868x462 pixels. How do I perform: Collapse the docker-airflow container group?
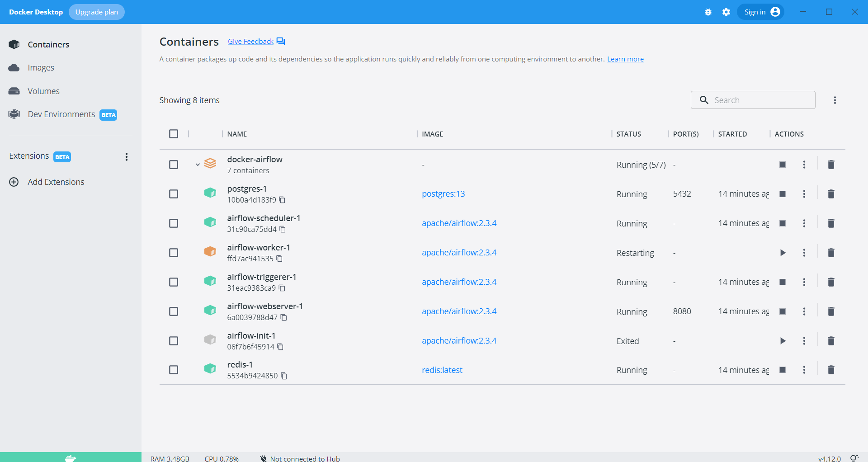click(x=198, y=165)
